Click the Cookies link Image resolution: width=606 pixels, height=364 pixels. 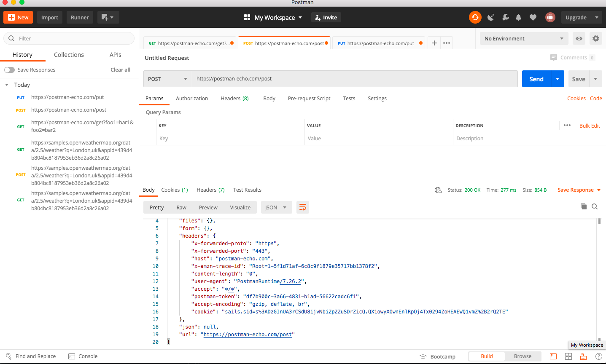[x=576, y=98]
